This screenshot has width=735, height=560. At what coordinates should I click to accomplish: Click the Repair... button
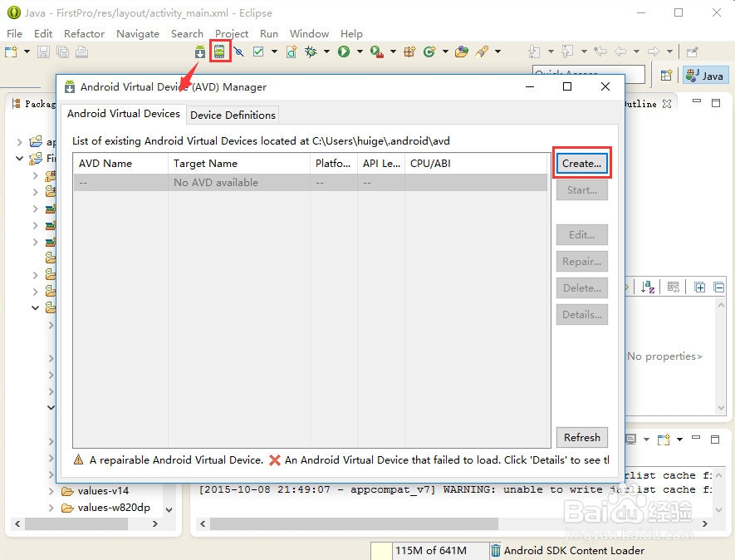(x=581, y=261)
